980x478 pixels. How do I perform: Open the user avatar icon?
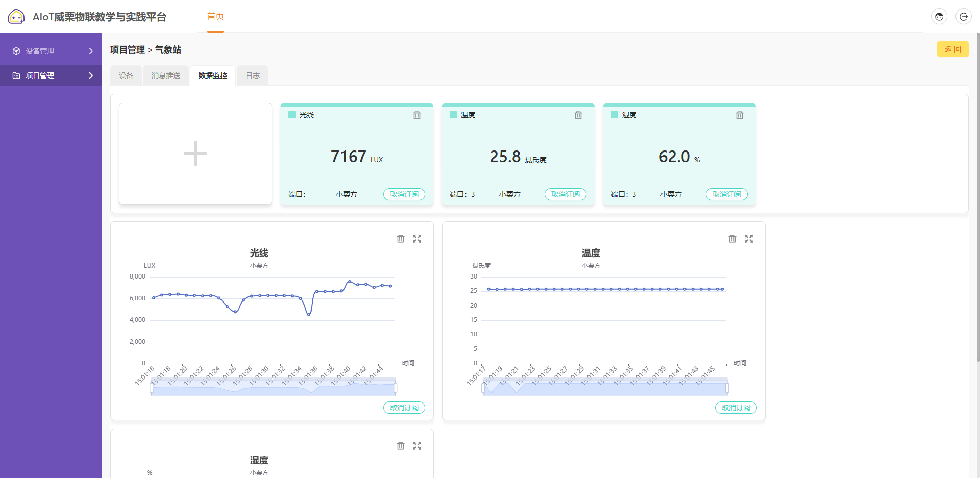click(939, 17)
